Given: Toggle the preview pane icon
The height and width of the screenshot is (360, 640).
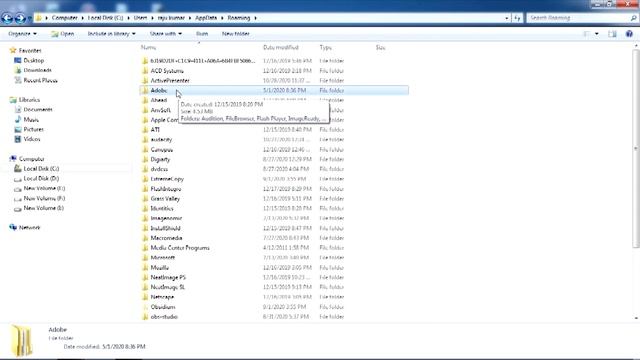Looking at the screenshot, I should pos(612,34).
